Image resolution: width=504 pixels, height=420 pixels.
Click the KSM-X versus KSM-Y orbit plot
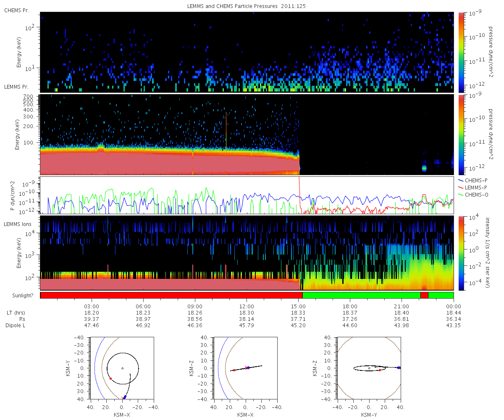(122, 368)
